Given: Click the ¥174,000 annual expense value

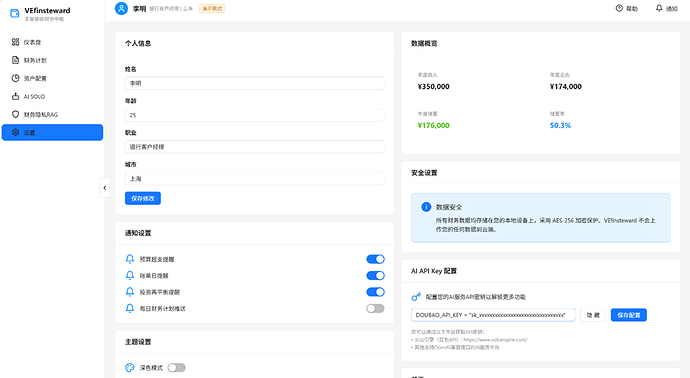Looking at the screenshot, I should coord(565,87).
